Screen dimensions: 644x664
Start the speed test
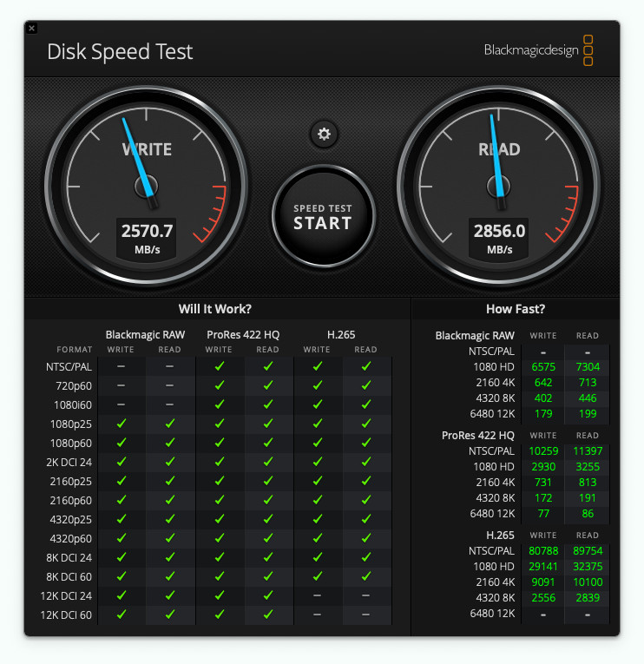[x=324, y=216]
